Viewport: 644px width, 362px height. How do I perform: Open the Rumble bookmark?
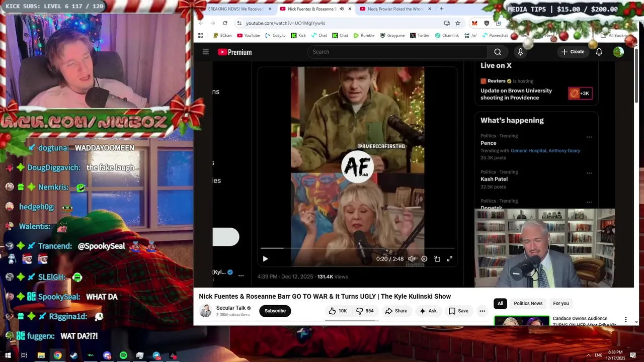click(364, 36)
